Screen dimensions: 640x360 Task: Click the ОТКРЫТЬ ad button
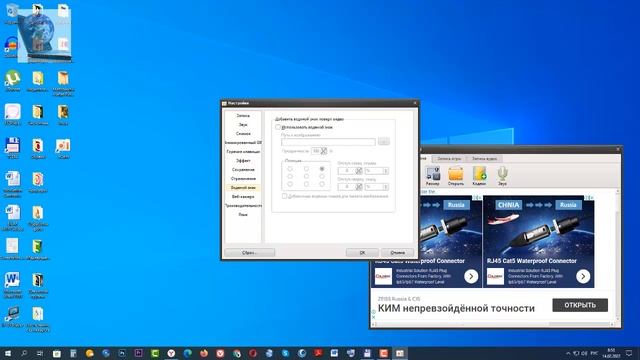tap(580, 305)
